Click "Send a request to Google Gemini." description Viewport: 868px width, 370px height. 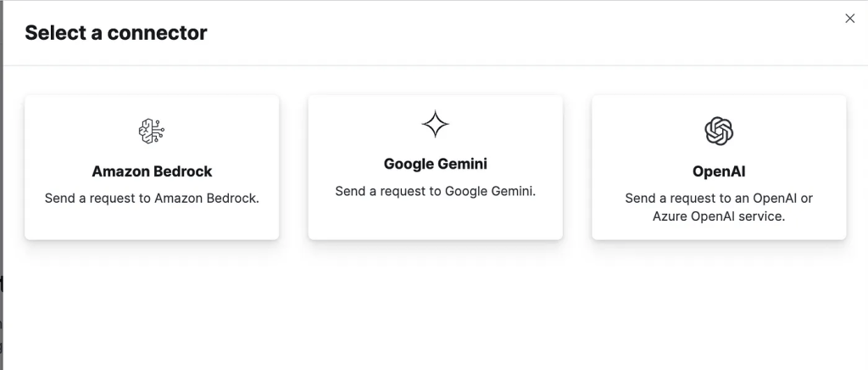pos(435,191)
